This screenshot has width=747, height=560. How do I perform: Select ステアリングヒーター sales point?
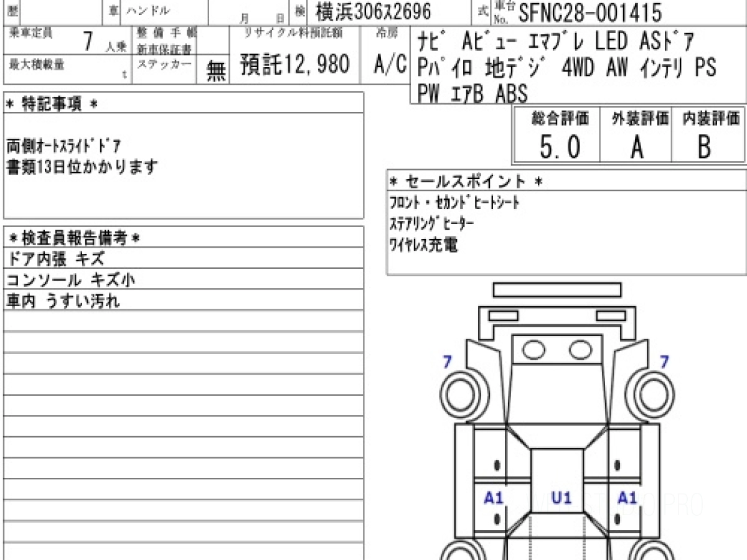tap(432, 223)
